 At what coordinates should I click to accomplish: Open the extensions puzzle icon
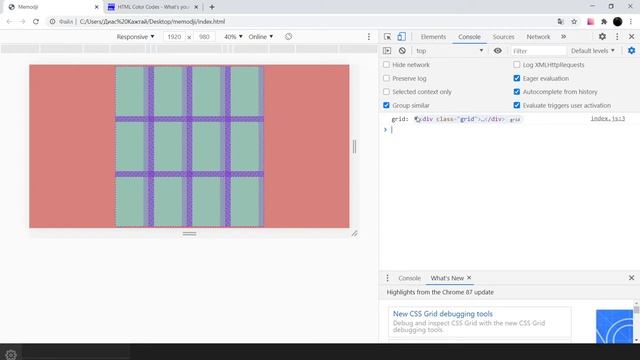coord(604,22)
